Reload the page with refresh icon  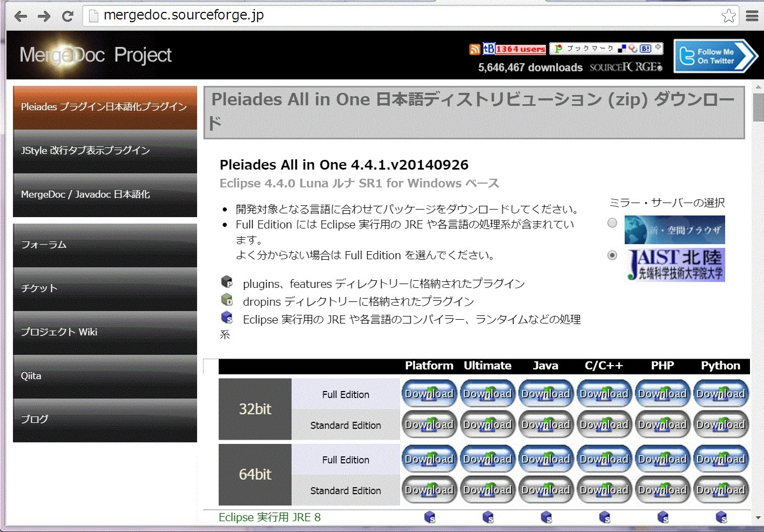[x=67, y=16]
